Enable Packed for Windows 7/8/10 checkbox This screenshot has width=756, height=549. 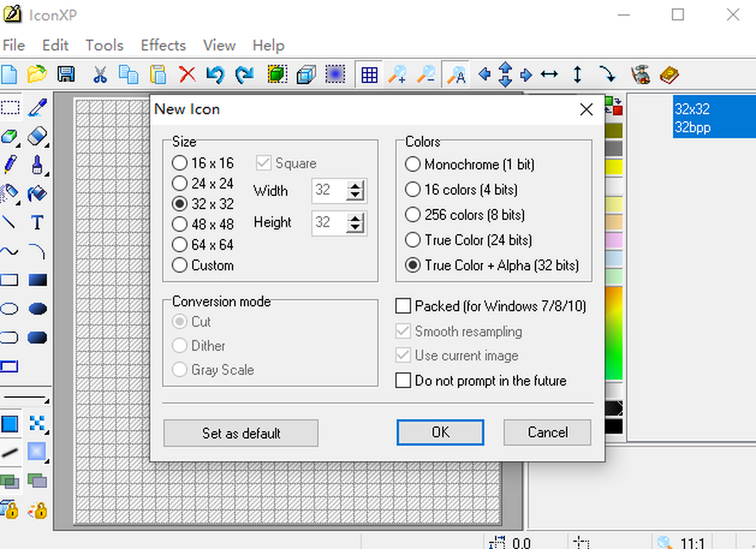point(403,307)
